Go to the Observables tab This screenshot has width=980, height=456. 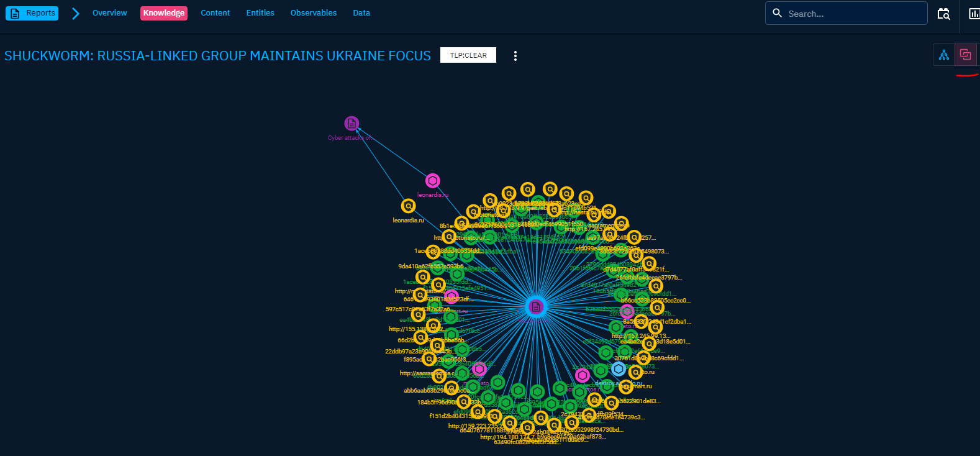pyautogui.click(x=314, y=13)
